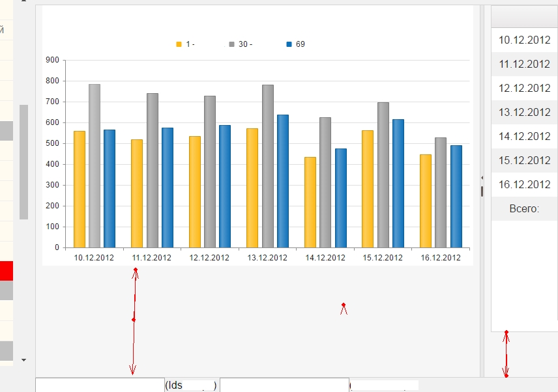Click the blue bar for 15.12.2012
Screen dimensions: 558x392
[398, 184]
